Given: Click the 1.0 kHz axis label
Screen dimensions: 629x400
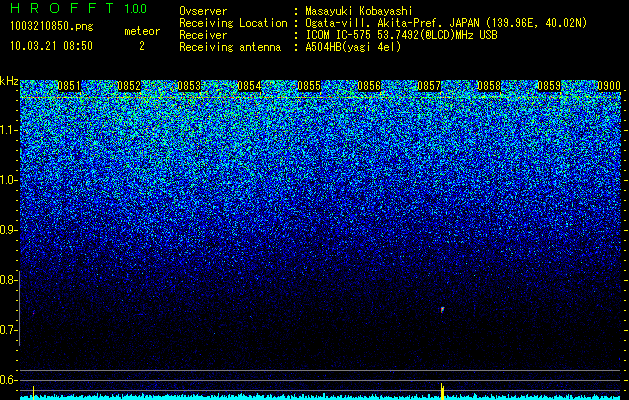Looking at the screenshot, I should point(9,180).
